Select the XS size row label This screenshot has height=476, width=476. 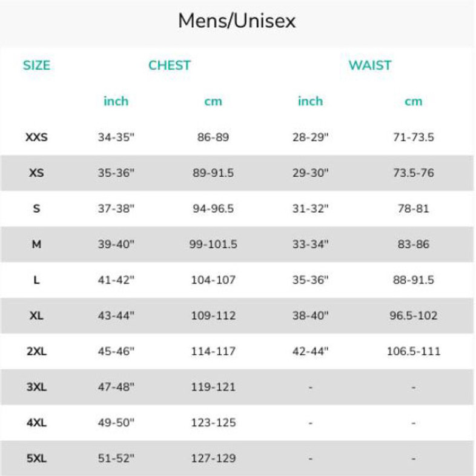[x=36, y=173]
